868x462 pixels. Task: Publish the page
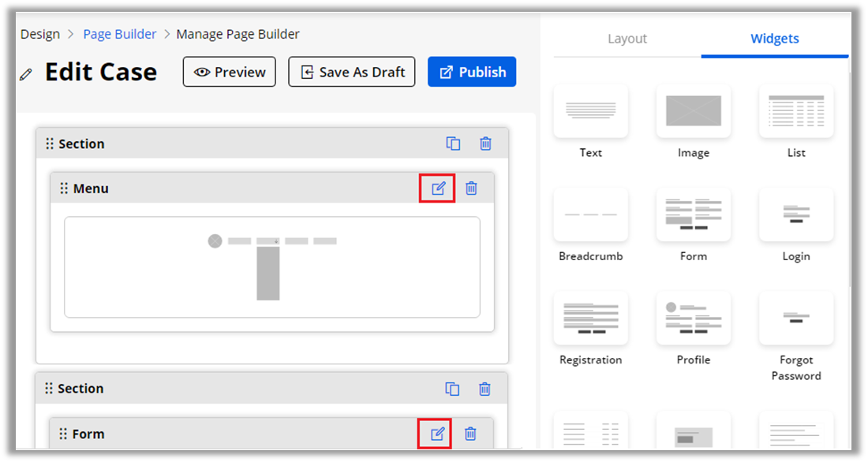point(472,72)
